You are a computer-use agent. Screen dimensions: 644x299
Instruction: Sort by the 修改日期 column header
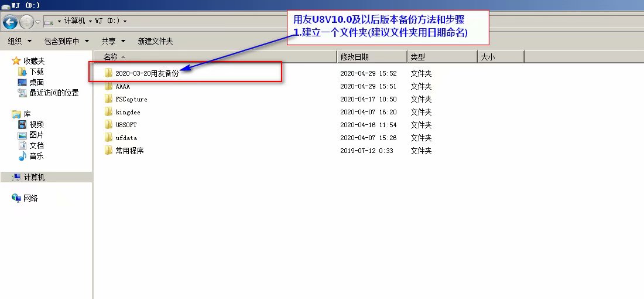[354, 57]
